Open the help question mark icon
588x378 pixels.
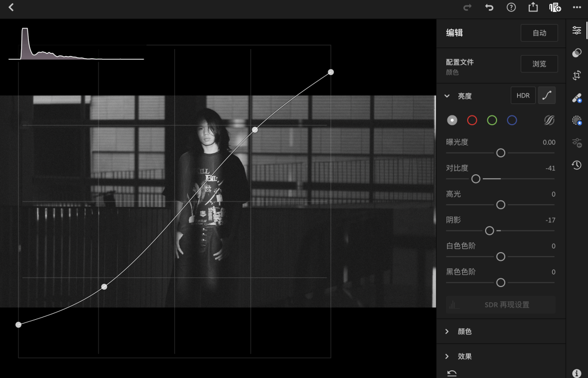click(x=511, y=8)
